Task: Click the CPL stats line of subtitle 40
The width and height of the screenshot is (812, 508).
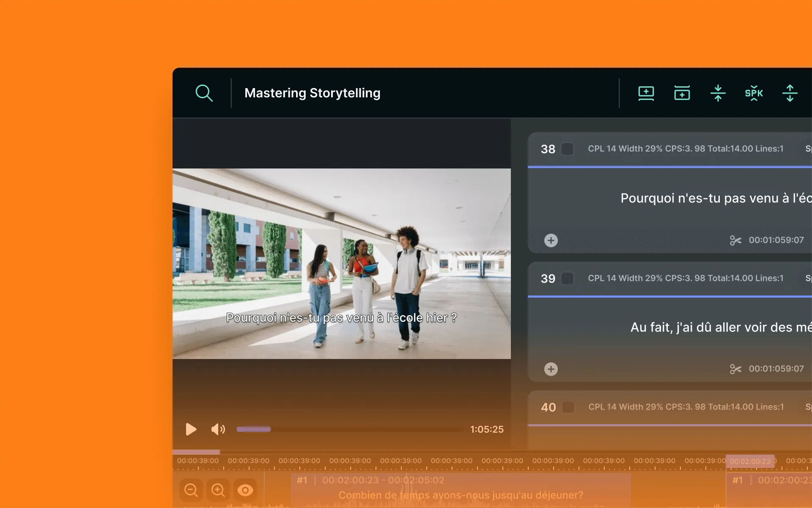Action: click(686, 407)
